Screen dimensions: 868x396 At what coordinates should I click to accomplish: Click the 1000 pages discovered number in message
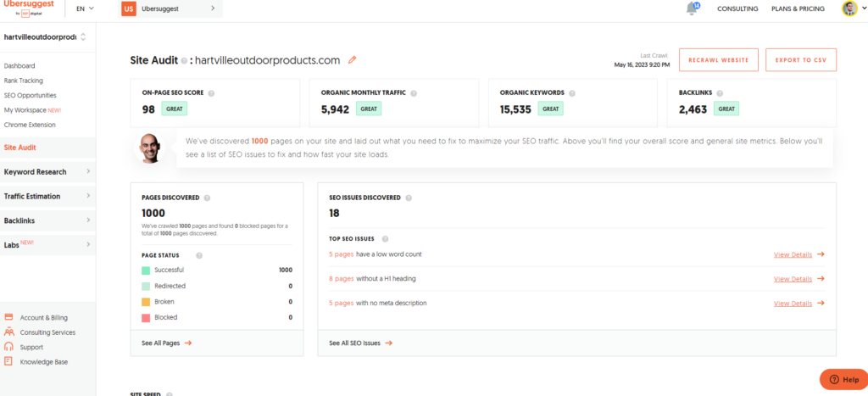259,142
